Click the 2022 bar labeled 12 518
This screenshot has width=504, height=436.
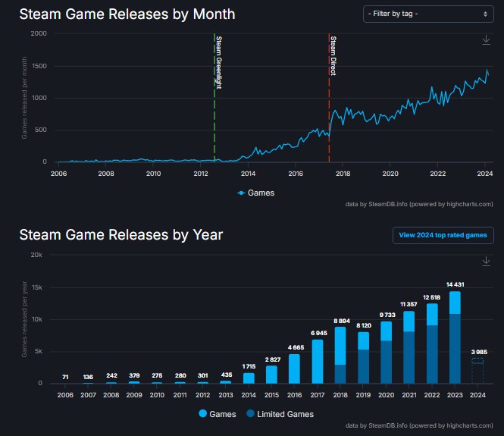click(x=432, y=343)
